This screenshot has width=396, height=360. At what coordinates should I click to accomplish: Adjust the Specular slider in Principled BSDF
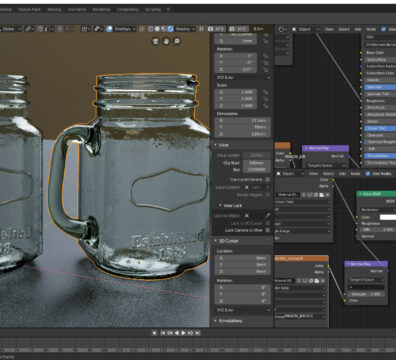(380, 87)
